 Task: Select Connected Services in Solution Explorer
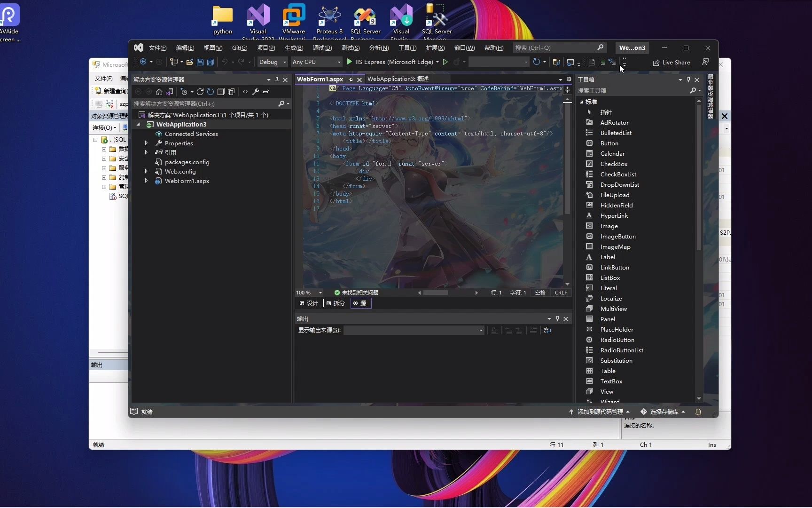(x=191, y=134)
